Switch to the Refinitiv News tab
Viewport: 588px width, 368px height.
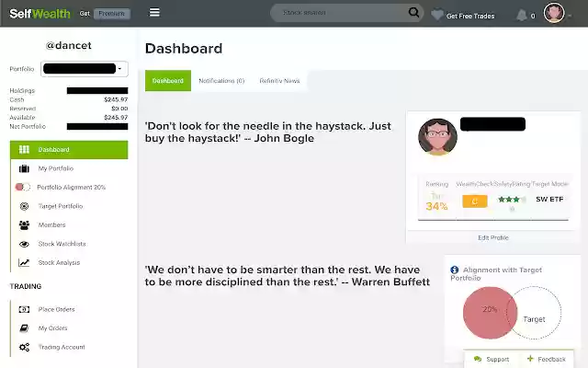pos(279,81)
